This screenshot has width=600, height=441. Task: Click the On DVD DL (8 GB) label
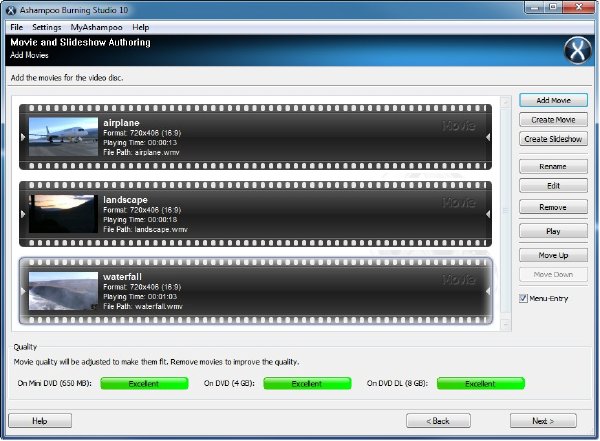397,383
